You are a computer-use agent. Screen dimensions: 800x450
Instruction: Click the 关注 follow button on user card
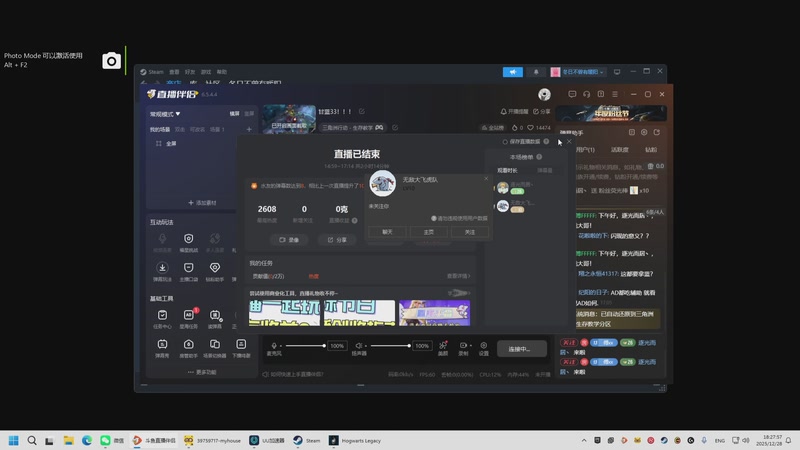pyautogui.click(x=470, y=232)
